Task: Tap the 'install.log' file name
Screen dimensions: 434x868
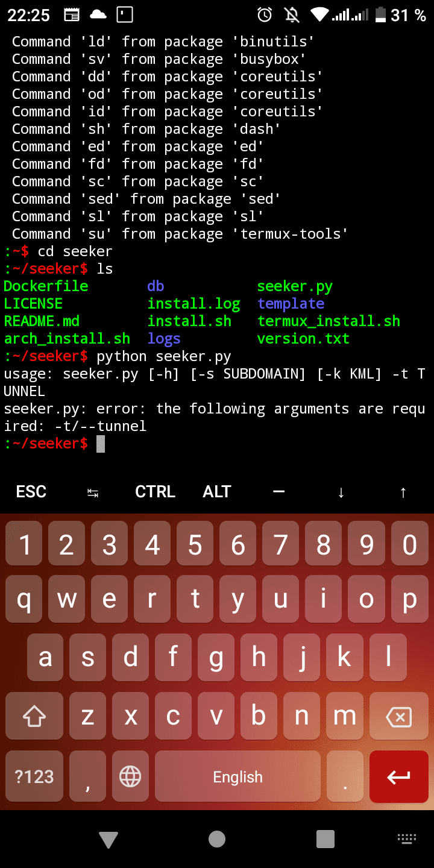Action: pyautogui.click(x=193, y=304)
